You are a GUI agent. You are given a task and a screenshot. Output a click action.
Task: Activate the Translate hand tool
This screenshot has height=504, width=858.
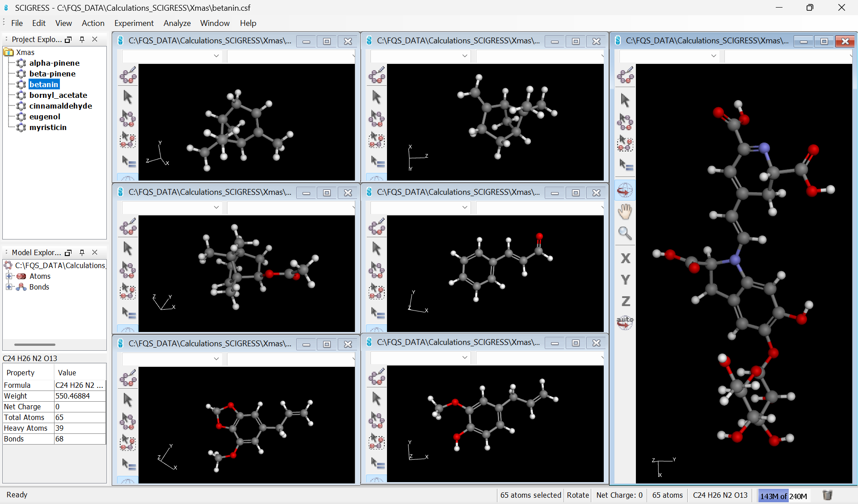(625, 212)
